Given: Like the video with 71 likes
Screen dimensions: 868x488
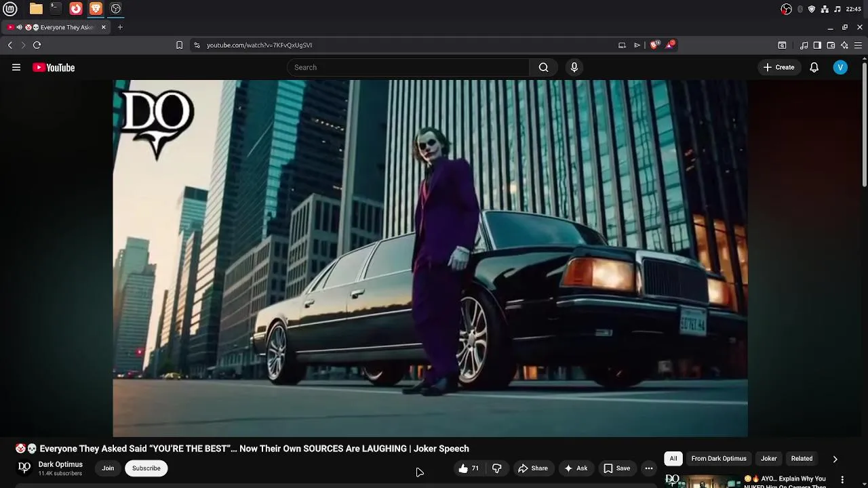Looking at the screenshot, I should pyautogui.click(x=469, y=468).
